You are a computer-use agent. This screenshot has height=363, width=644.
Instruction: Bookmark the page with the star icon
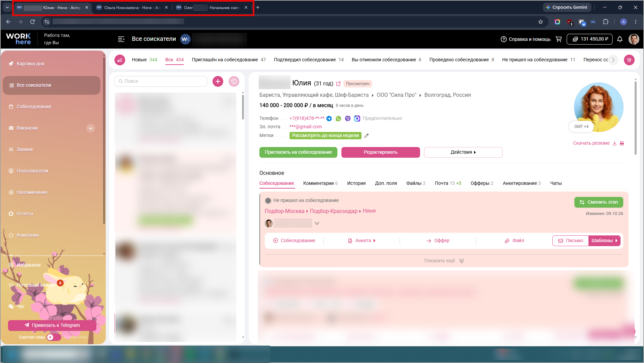point(541,22)
